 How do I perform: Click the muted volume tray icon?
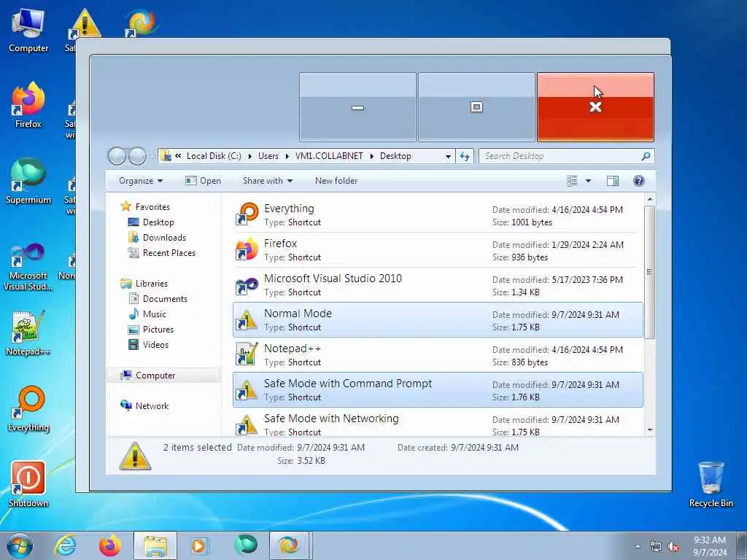point(673,547)
